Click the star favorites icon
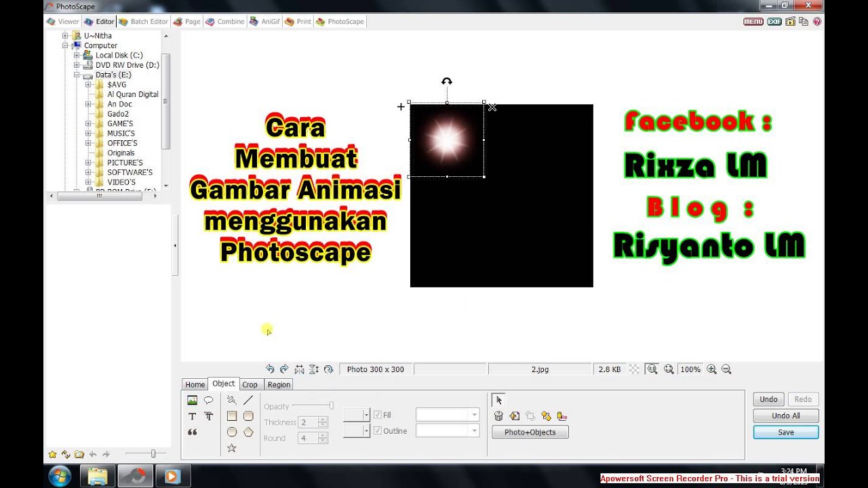Viewport: 868px width, 488px height. [52, 454]
